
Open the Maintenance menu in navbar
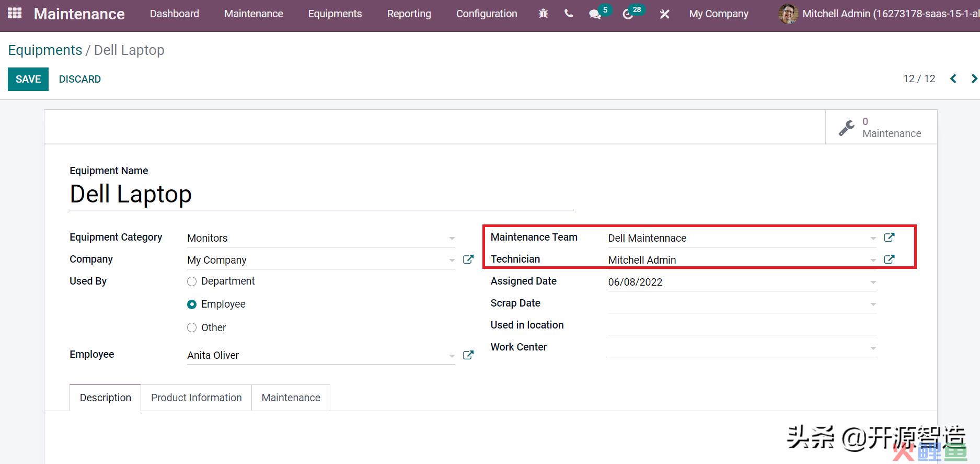(x=253, y=14)
